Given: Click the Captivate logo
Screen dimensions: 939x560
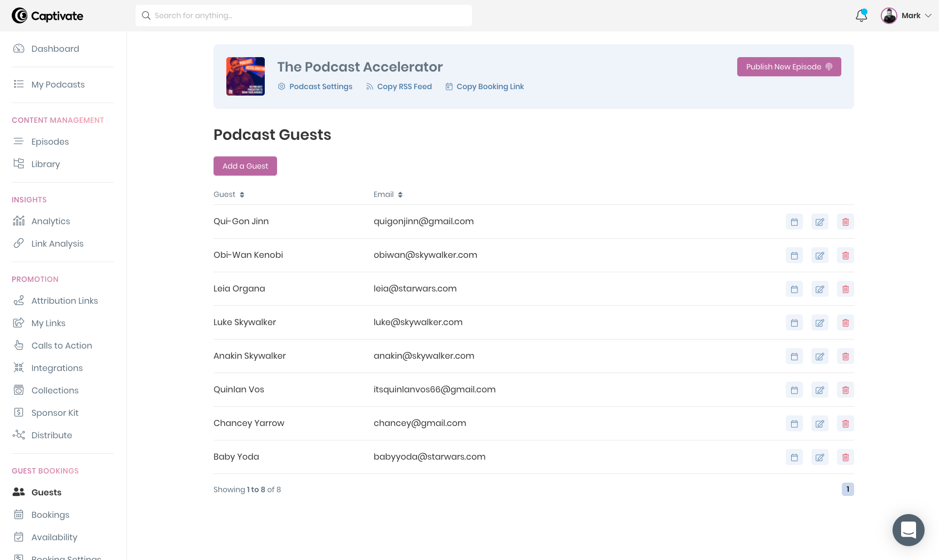Looking at the screenshot, I should 48,16.
